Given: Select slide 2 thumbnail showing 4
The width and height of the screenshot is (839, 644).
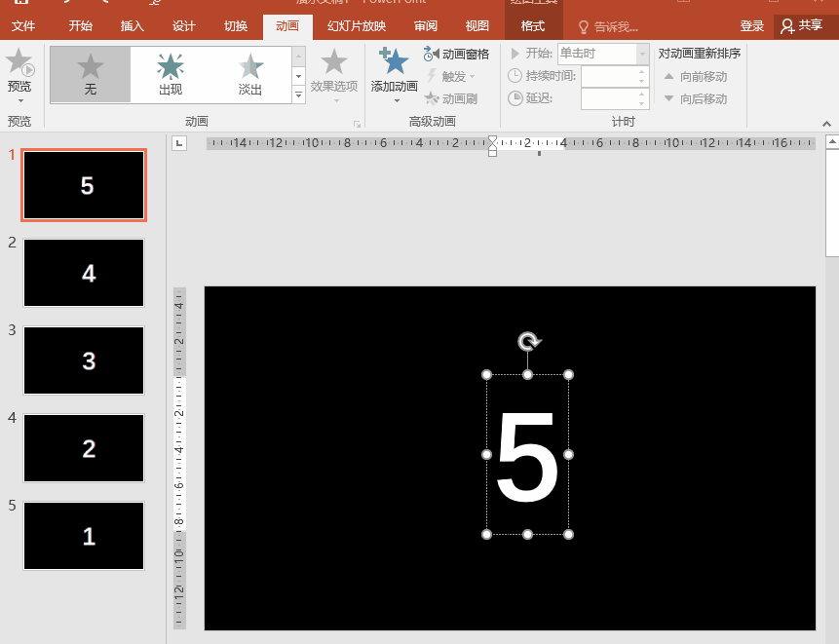Looking at the screenshot, I should [x=84, y=273].
